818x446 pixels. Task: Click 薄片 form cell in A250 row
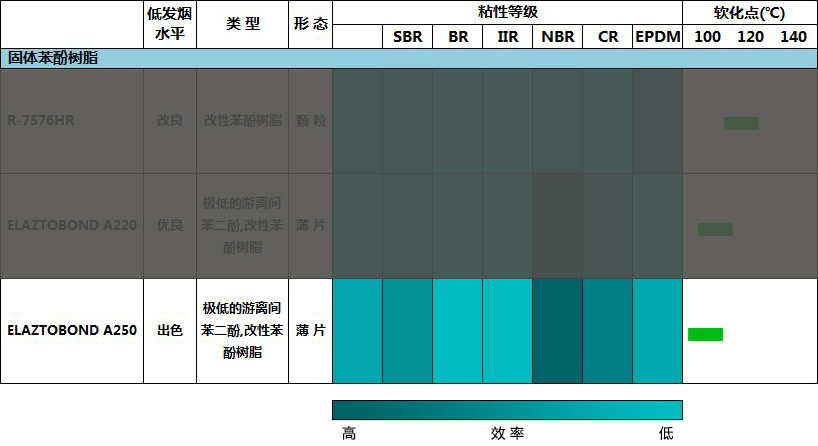click(310, 330)
